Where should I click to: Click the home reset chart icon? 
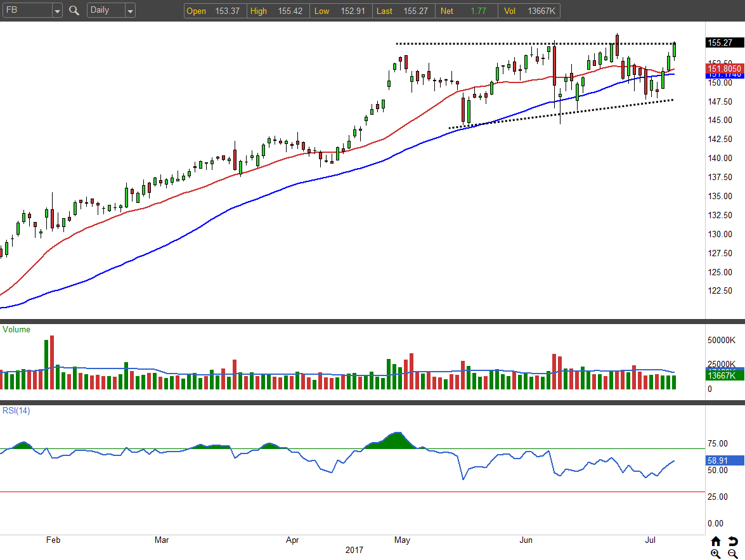click(x=716, y=541)
